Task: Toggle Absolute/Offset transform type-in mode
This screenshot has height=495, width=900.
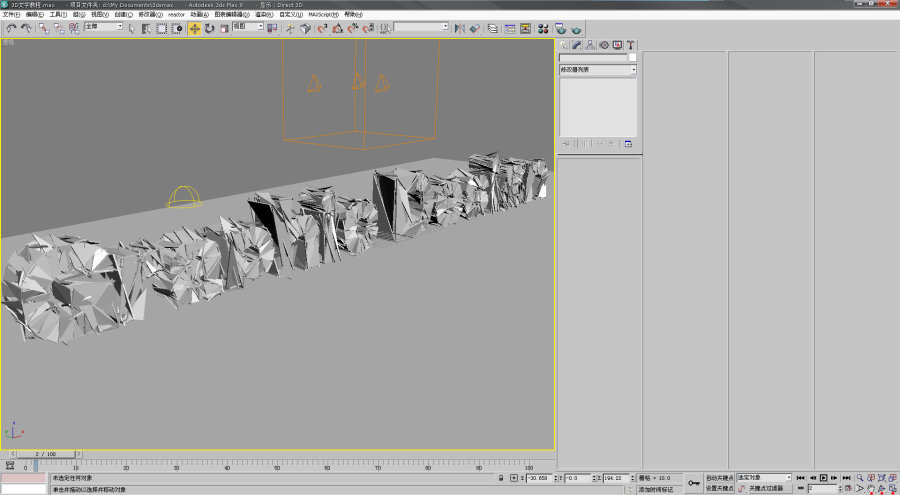Action: [x=514, y=478]
